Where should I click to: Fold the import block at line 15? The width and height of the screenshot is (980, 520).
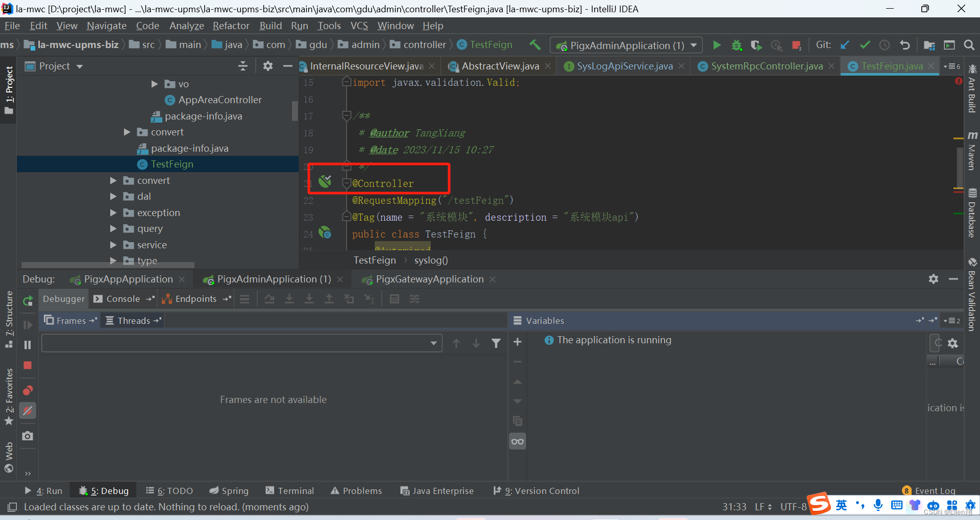(x=347, y=82)
